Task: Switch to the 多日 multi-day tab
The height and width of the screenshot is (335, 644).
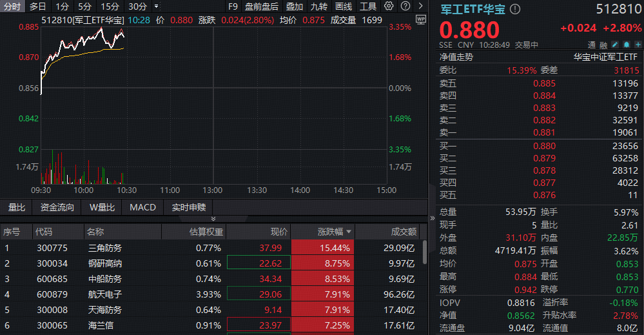Action: pyautogui.click(x=37, y=6)
